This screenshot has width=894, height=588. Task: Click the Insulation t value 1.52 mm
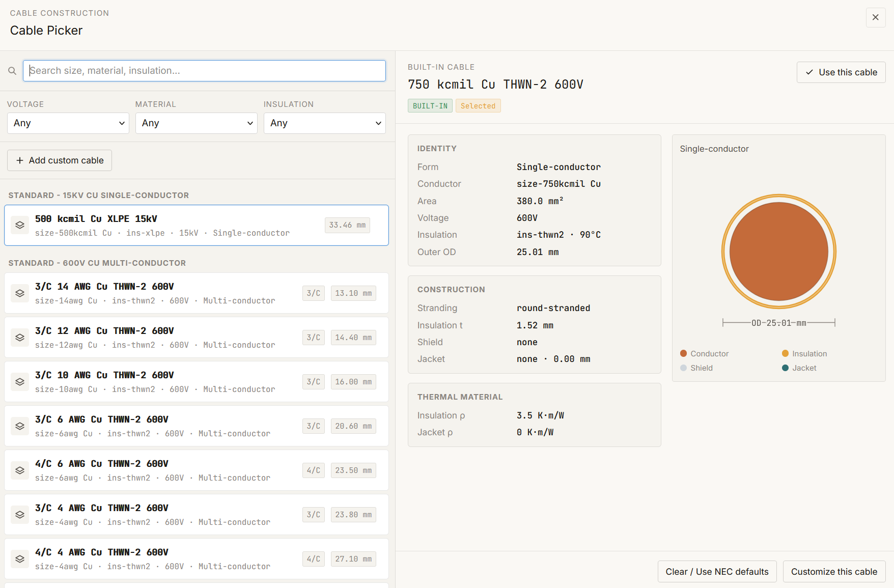535,325
